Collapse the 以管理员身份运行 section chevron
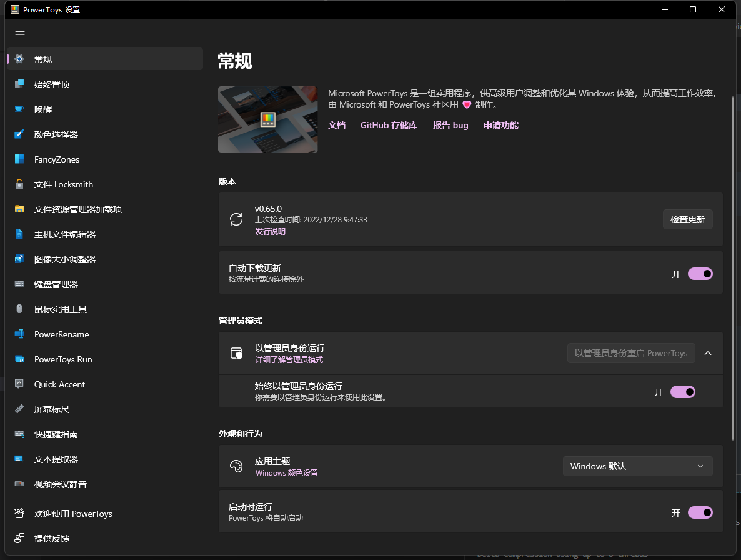Screen dimensions: 741x560 tap(708, 354)
